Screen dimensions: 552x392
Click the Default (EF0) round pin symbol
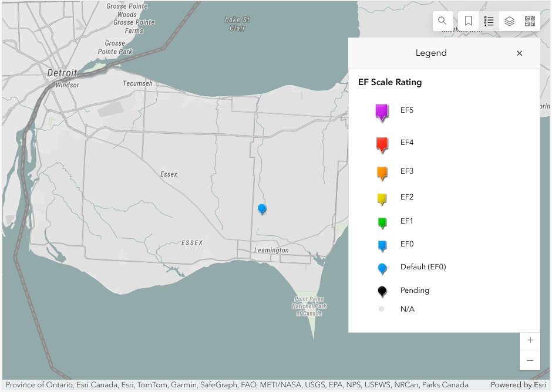[x=382, y=269]
